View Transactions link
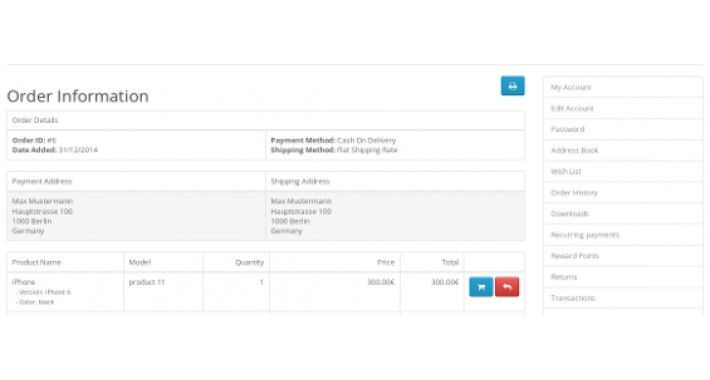 pyautogui.click(x=623, y=298)
